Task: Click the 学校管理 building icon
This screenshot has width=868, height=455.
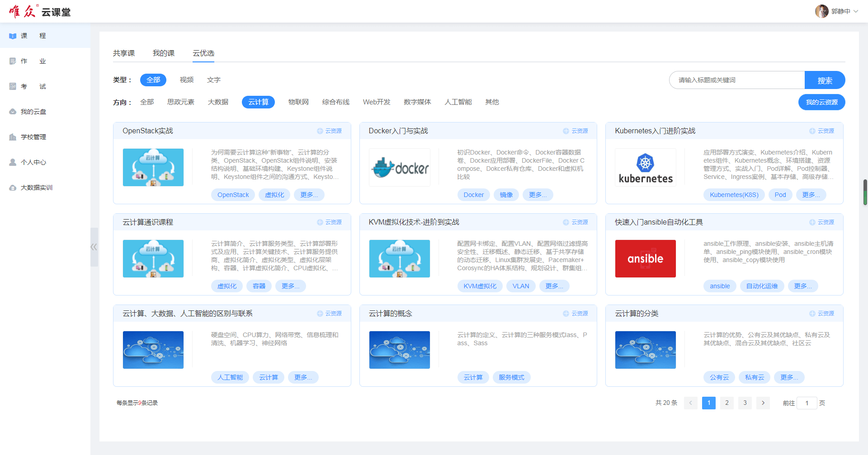Action: (x=13, y=137)
